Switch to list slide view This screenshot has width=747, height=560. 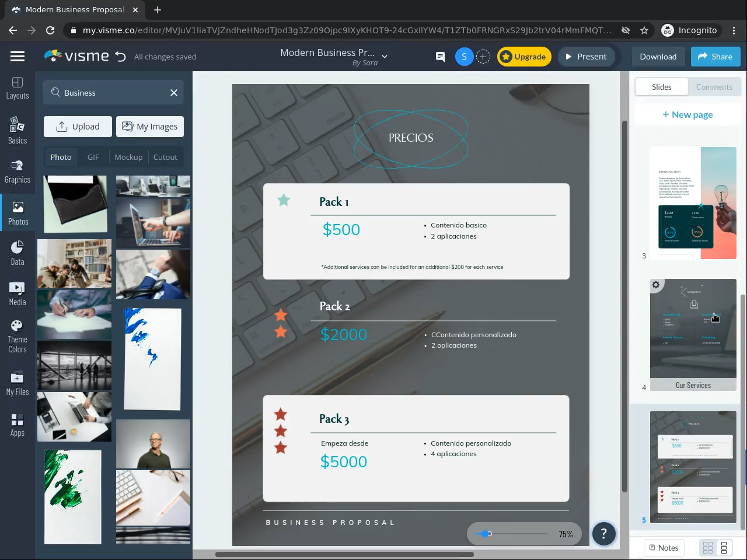[x=724, y=548]
